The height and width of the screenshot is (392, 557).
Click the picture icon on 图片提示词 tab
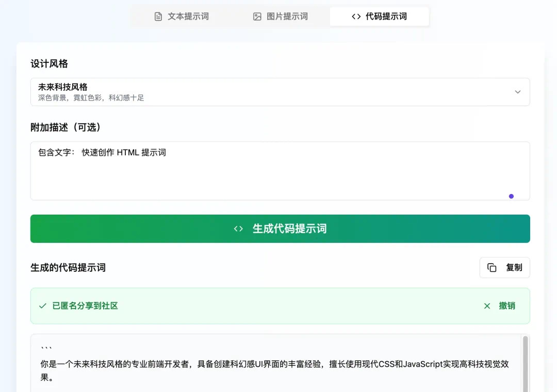(x=257, y=17)
